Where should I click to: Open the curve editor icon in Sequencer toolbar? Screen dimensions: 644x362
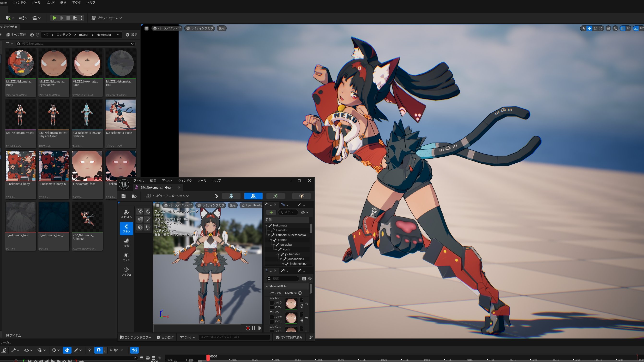(134, 350)
